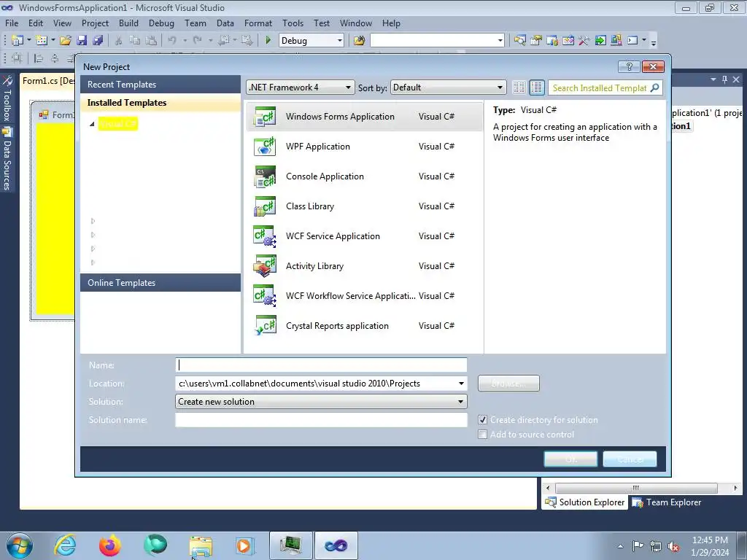The image size is (747, 560).
Task: Collapse the highlighted Visual C# tree node
Action: (92, 124)
